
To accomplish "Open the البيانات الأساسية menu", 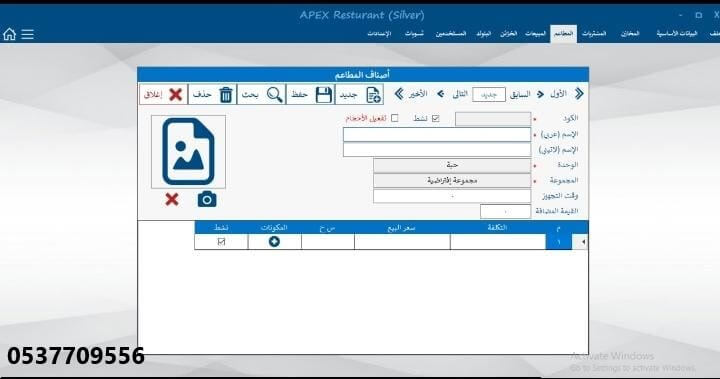I will [x=677, y=34].
